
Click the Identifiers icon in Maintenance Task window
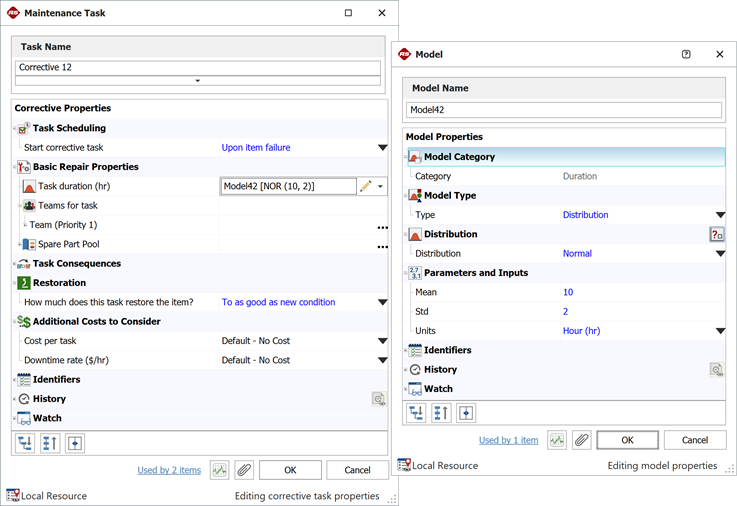(24, 380)
